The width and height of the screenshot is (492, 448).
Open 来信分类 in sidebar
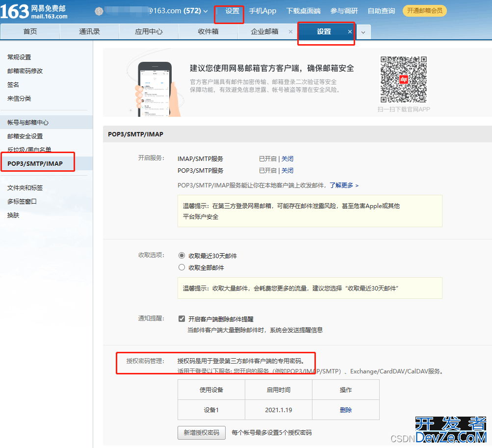tap(19, 99)
